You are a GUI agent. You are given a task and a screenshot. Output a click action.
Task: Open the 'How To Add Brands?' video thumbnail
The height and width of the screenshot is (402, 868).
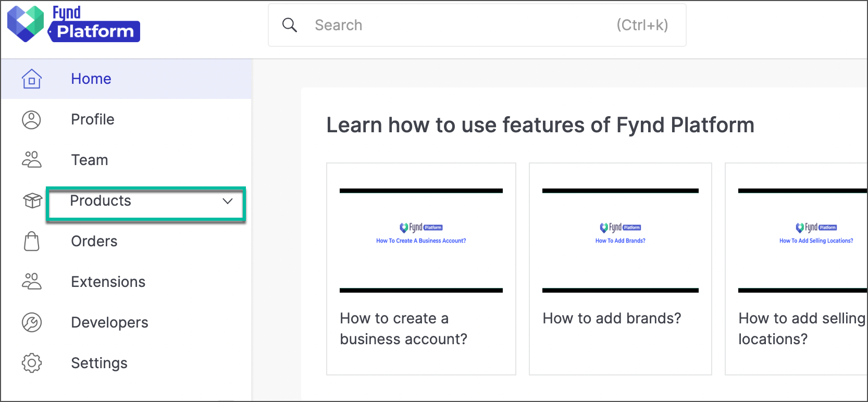(621, 241)
